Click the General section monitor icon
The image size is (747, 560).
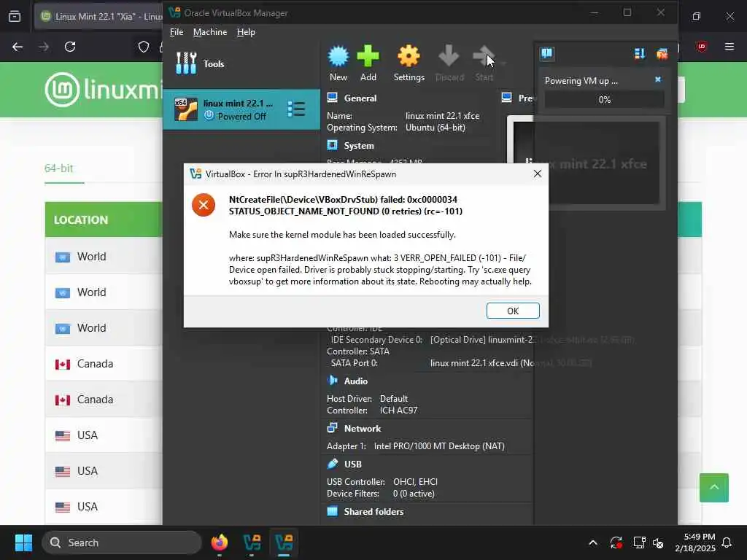pyautogui.click(x=333, y=98)
